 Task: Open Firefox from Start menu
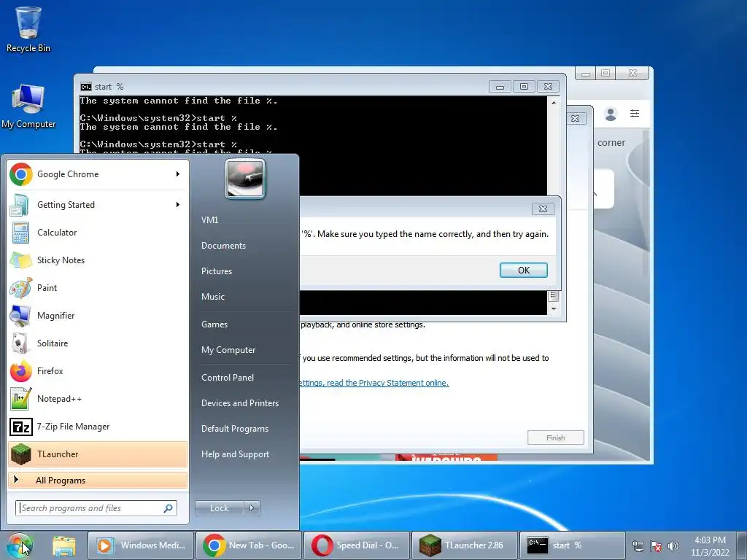point(98,371)
